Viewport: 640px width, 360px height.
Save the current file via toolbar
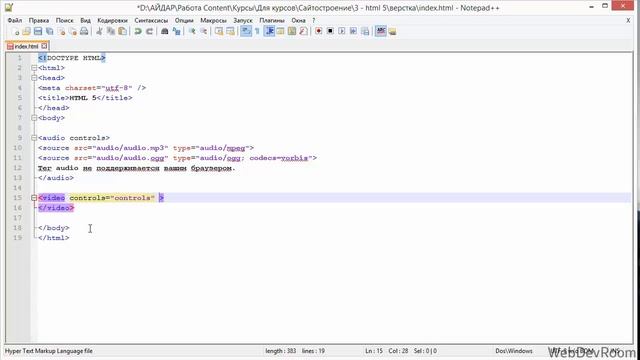coord(38,31)
